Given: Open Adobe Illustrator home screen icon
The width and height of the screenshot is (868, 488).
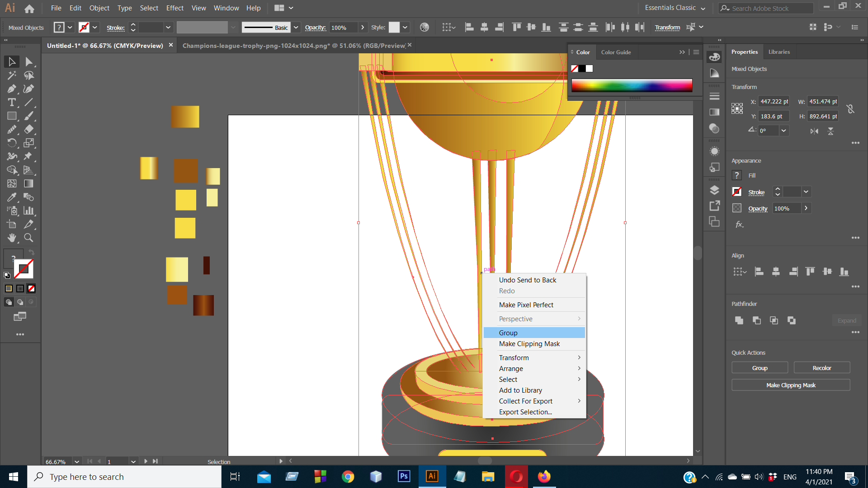Looking at the screenshot, I should point(29,8).
